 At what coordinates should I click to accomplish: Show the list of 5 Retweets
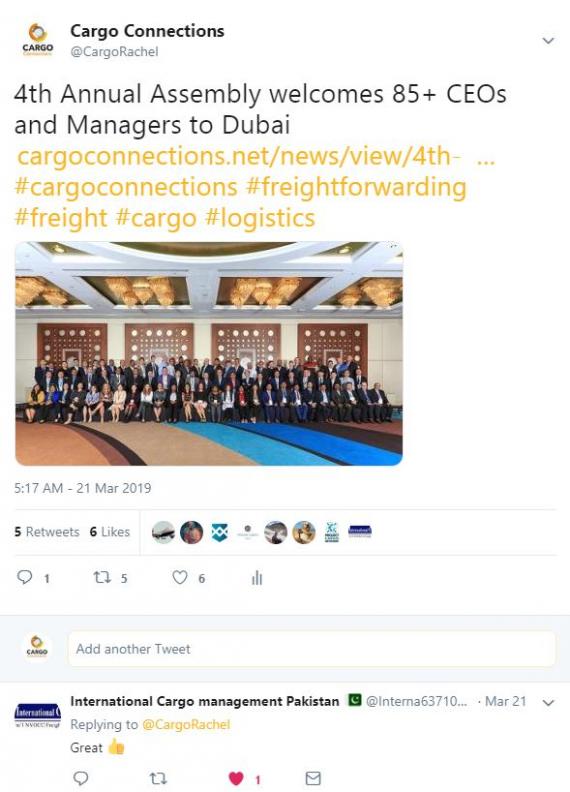pos(47,532)
